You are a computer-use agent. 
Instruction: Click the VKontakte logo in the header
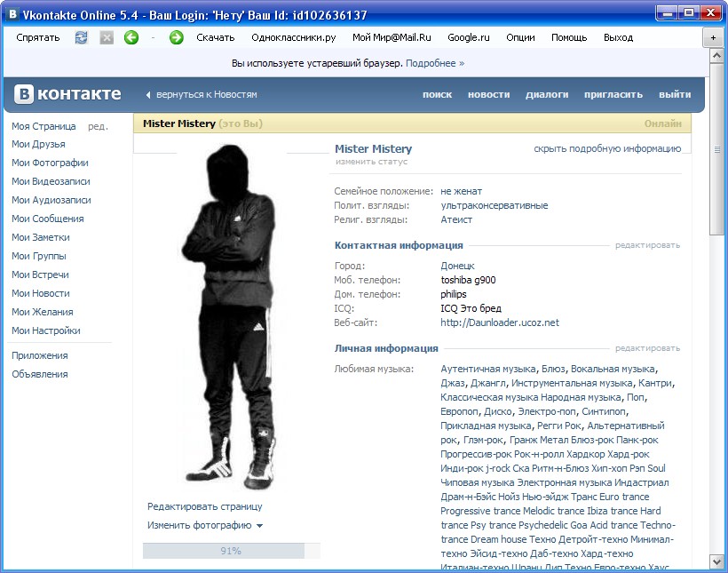pyautogui.click(x=67, y=94)
